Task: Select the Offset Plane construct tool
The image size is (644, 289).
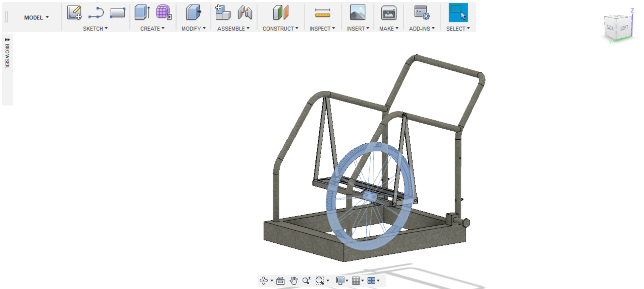Action: [280, 12]
